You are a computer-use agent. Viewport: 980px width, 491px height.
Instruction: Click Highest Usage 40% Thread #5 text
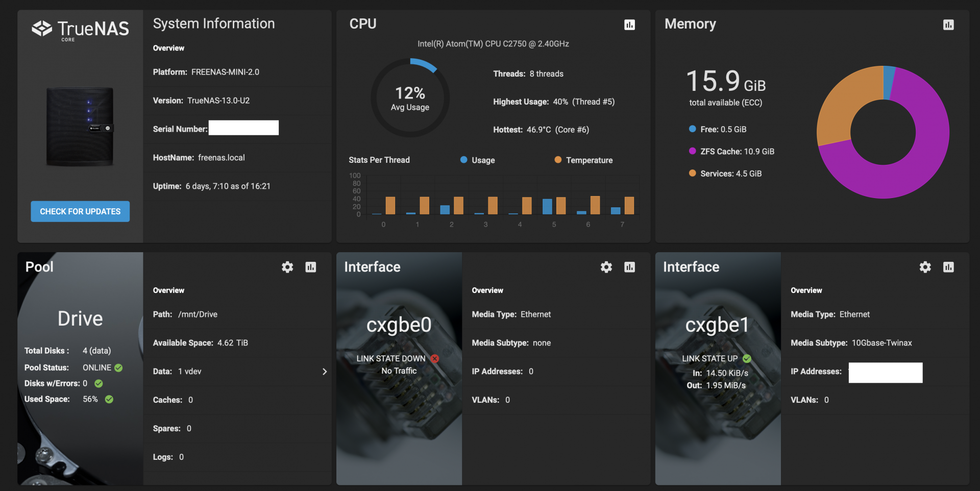554,102
